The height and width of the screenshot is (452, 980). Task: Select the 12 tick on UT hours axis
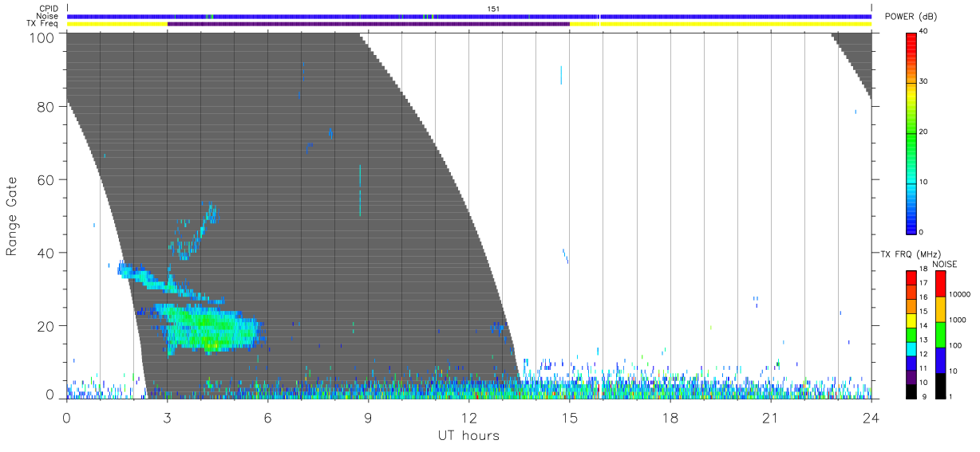(x=468, y=419)
